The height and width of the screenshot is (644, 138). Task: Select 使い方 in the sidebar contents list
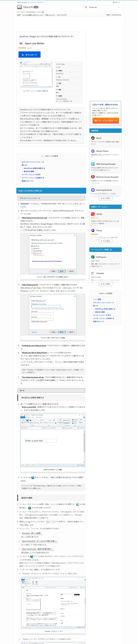[x=96, y=306]
